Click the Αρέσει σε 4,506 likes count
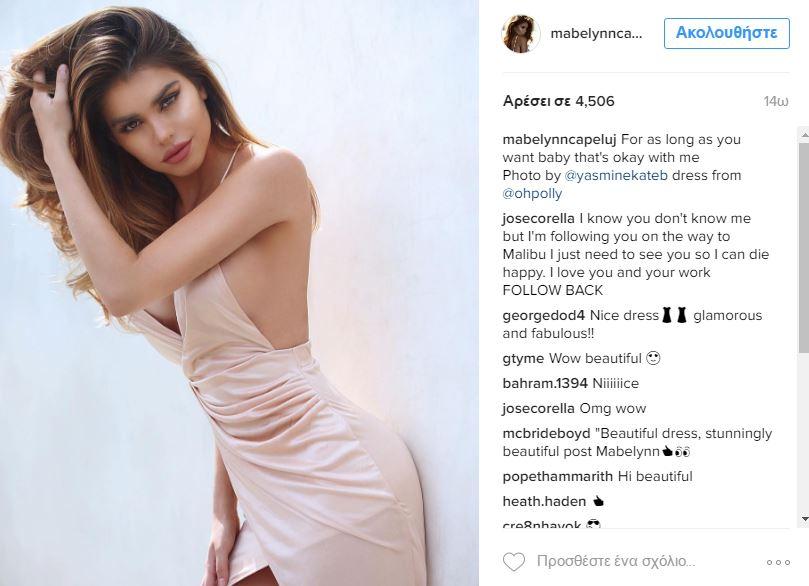This screenshot has height=586, width=809. point(558,101)
